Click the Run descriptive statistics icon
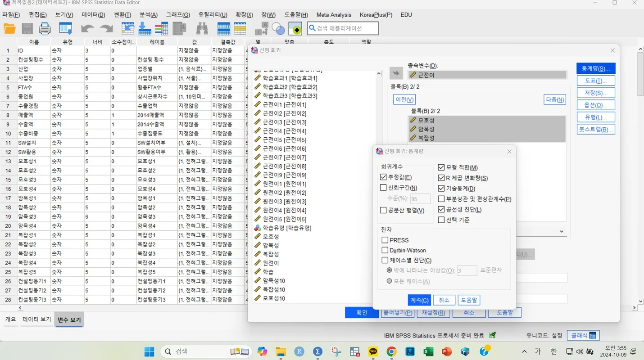The height and width of the screenshot is (360, 644). tap(179, 29)
